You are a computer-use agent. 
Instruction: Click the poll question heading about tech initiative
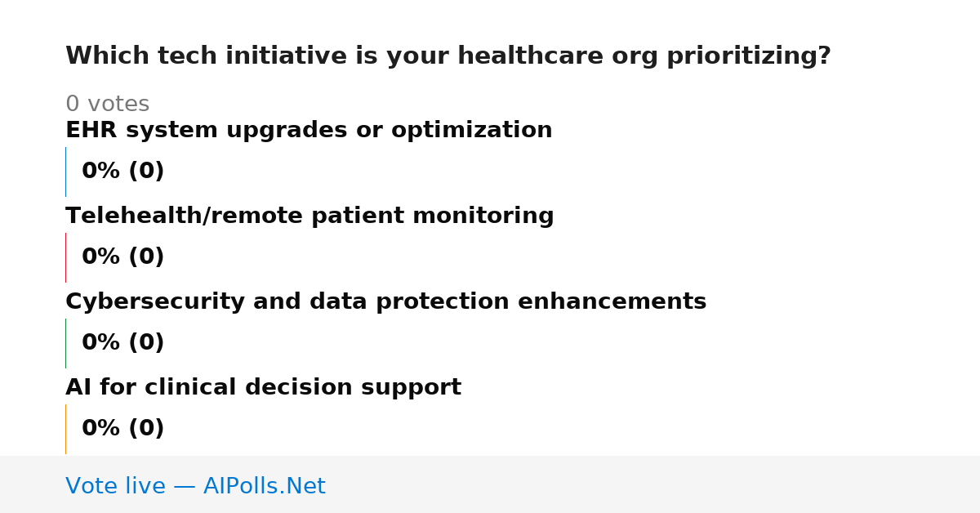point(448,56)
